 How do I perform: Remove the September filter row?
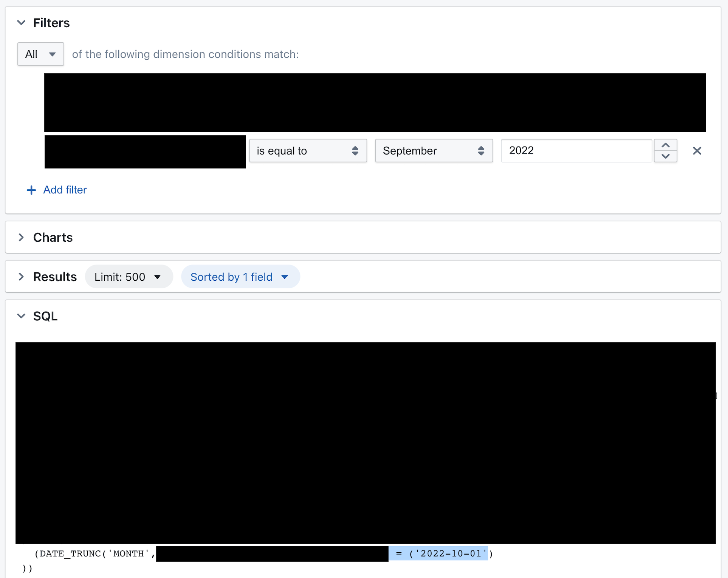click(697, 151)
